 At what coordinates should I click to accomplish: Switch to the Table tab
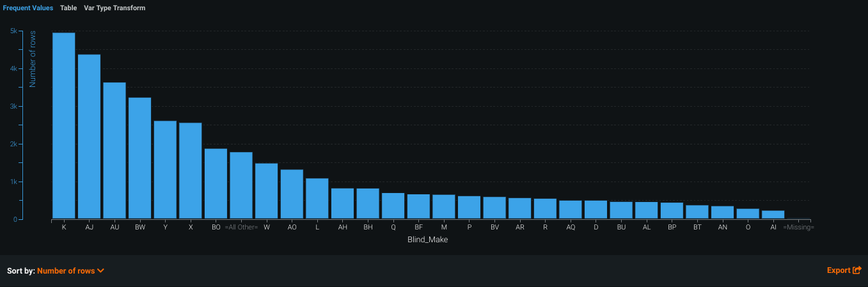[68, 8]
